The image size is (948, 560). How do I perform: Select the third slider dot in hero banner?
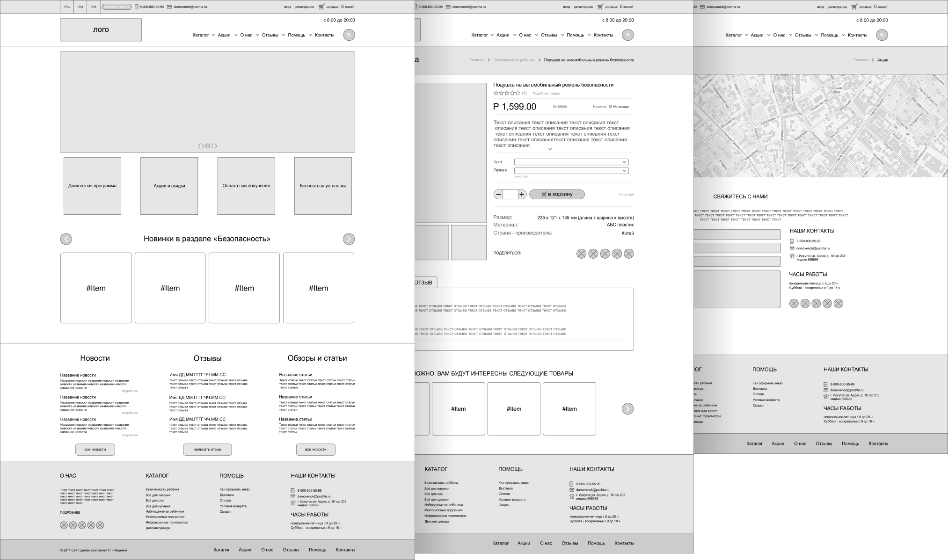pos(214,146)
